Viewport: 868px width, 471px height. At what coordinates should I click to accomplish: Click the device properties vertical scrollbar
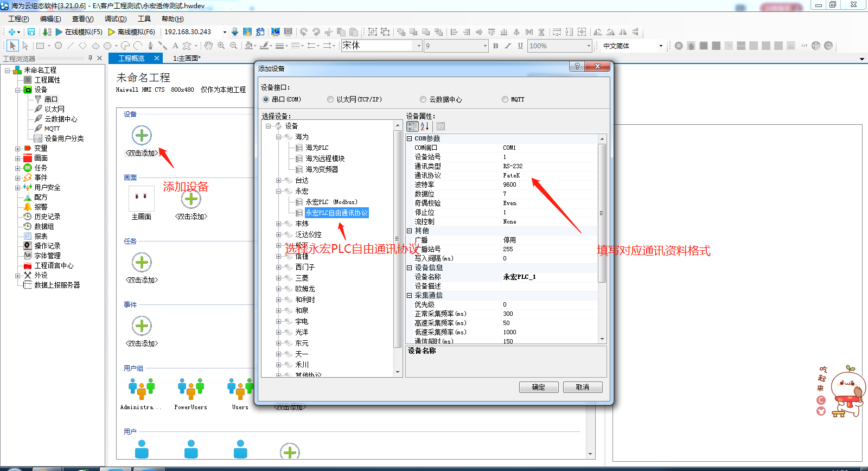tap(602, 213)
